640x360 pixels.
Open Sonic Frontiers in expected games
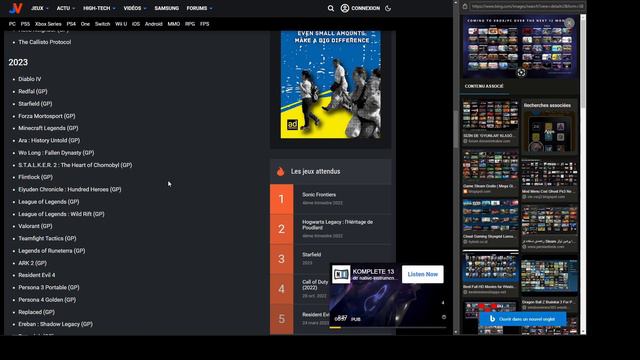(319, 195)
